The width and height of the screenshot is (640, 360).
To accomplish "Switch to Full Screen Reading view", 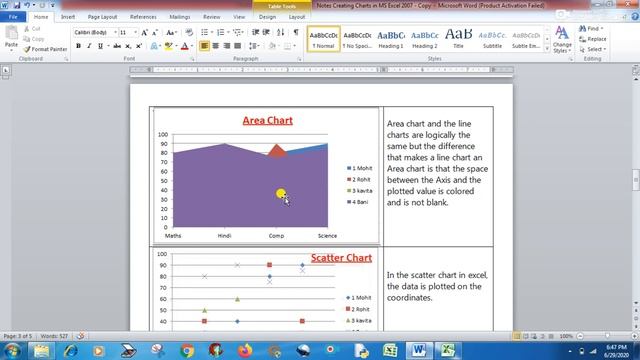I will (x=526, y=336).
